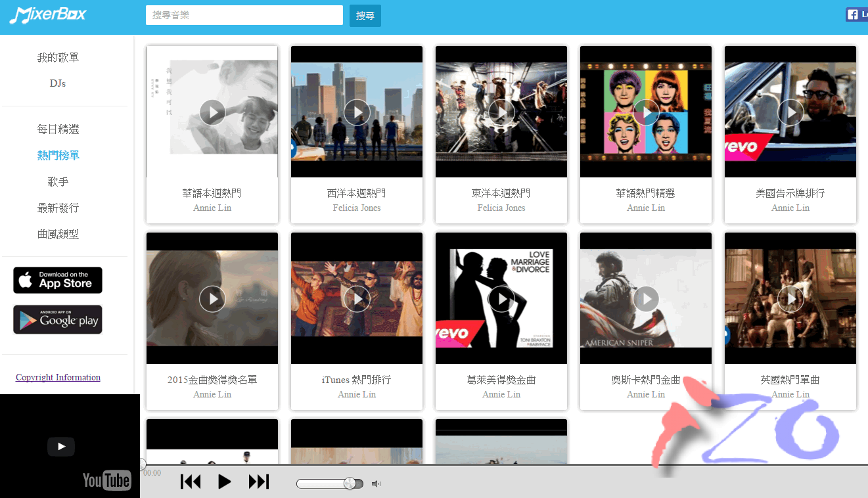This screenshot has width=868, height=498.
Task: Play the 奧斯卡熱門金曲 playlist
Action: tap(645, 299)
